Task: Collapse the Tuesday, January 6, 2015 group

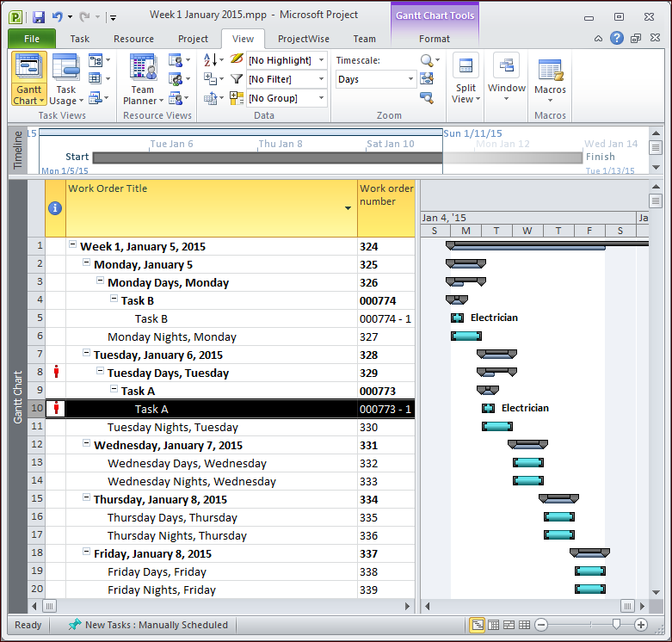Action: (86, 355)
